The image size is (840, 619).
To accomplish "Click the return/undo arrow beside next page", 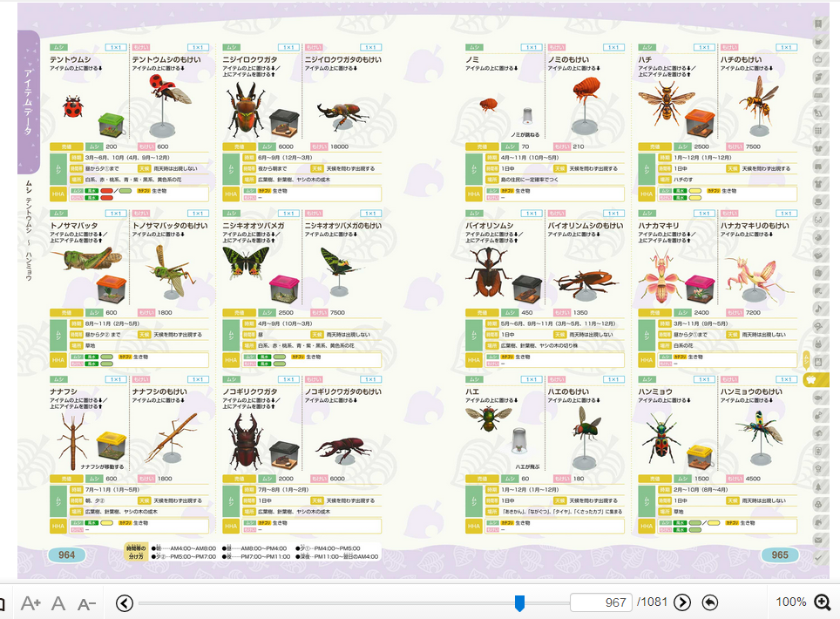I will (x=710, y=602).
